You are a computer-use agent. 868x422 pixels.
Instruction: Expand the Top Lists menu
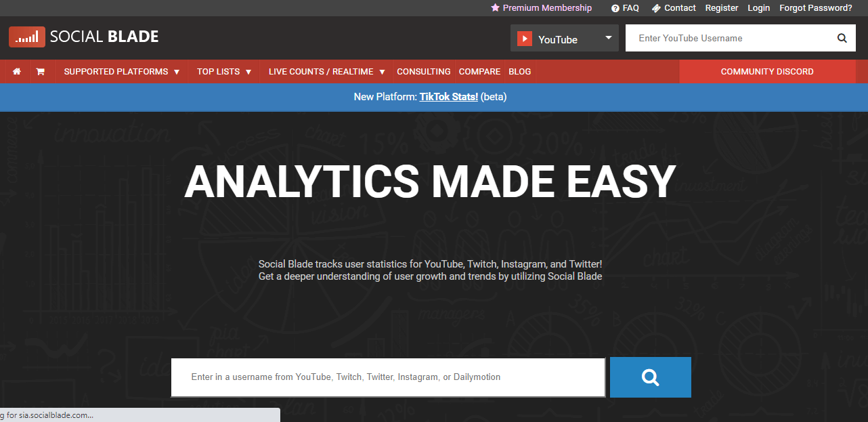[224, 72]
